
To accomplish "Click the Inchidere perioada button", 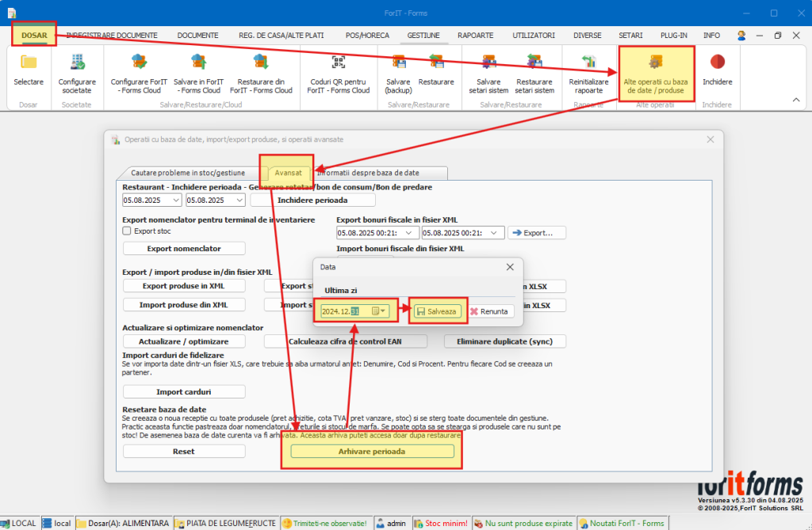I will (x=312, y=200).
